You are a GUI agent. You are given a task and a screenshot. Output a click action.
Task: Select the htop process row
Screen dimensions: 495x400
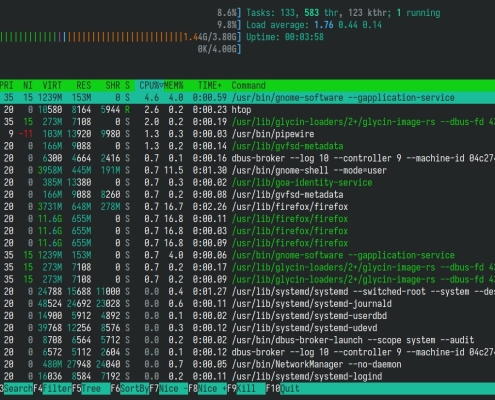pos(247,110)
